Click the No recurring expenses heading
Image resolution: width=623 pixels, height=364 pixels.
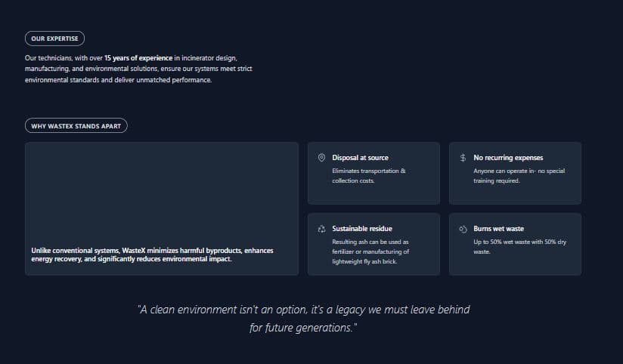508,158
